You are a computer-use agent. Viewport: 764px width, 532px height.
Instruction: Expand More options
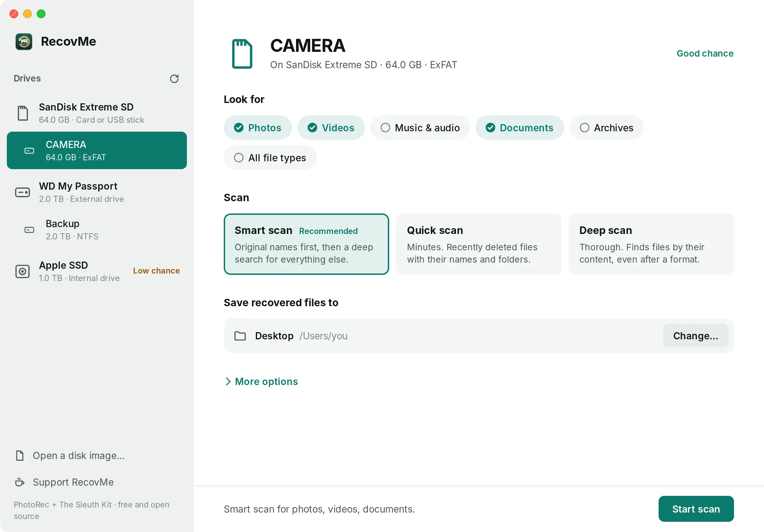pyautogui.click(x=261, y=381)
